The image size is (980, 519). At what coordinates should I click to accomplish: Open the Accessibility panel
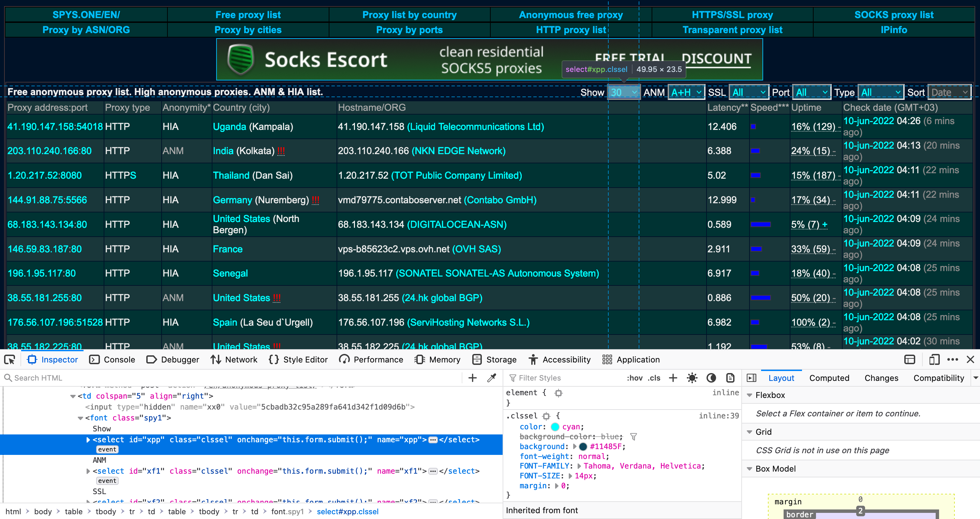tap(559, 359)
